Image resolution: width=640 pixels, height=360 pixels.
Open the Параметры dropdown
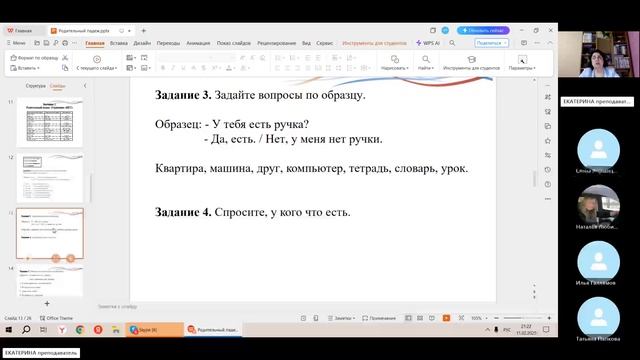pos(534,68)
